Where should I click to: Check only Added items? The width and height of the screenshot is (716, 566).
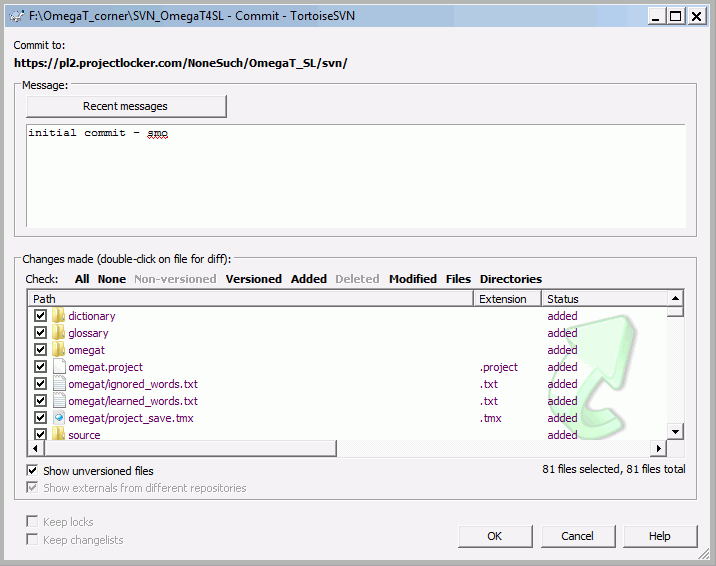pos(309,279)
